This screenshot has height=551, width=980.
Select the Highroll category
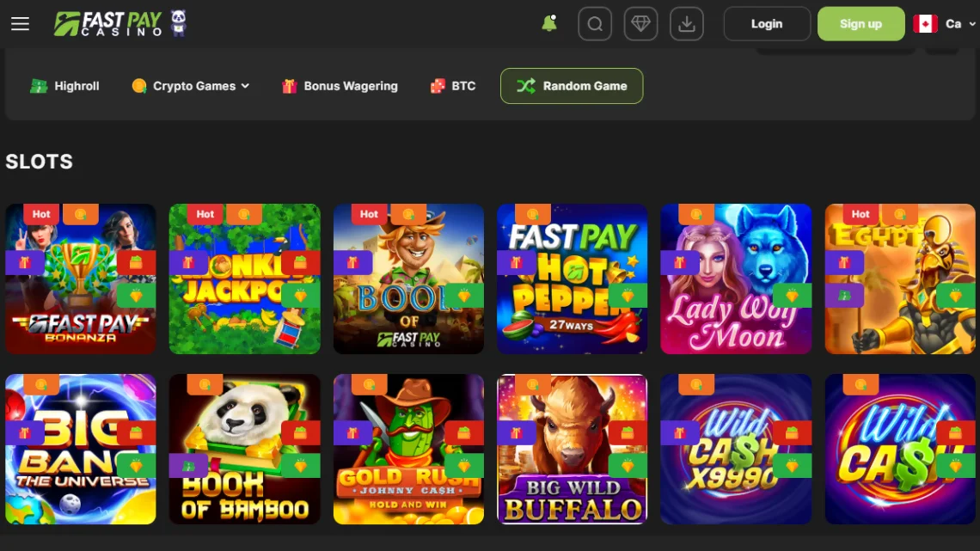pyautogui.click(x=65, y=86)
